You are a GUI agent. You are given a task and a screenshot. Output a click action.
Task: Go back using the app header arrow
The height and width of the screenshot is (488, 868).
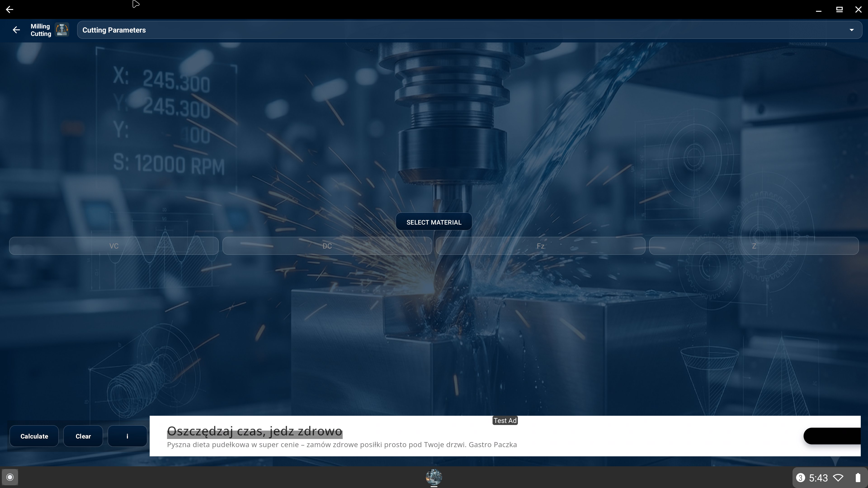click(x=16, y=30)
